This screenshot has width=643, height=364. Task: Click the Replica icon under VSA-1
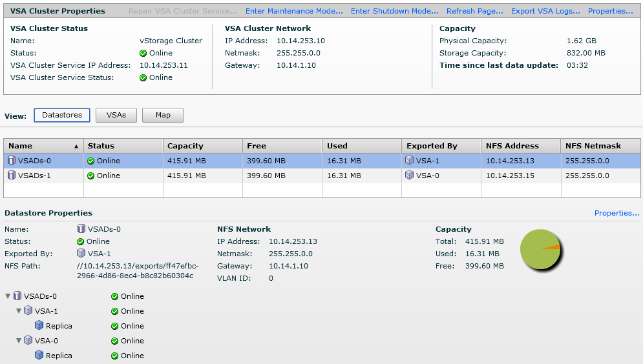pyautogui.click(x=39, y=325)
